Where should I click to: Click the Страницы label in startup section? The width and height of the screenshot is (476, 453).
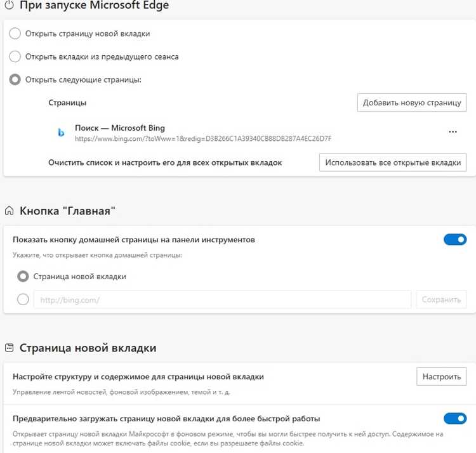pyautogui.click(x=67, y=103)
